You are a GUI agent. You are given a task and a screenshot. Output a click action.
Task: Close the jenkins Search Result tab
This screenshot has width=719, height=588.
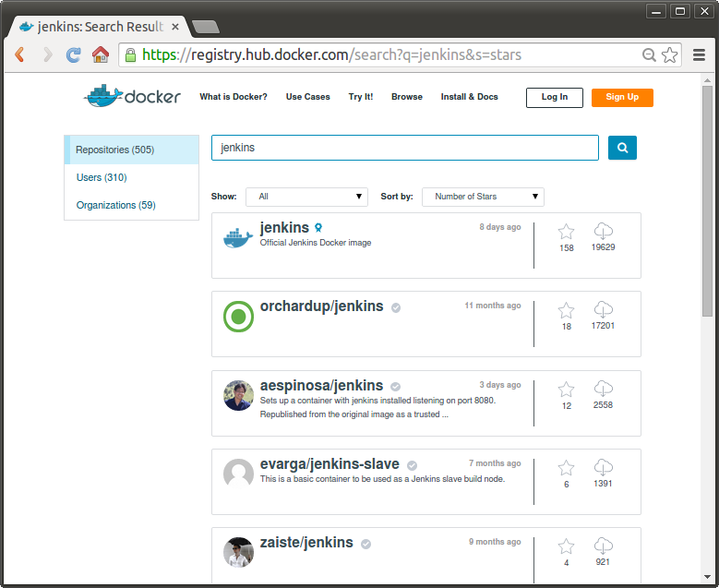point(175,27)
